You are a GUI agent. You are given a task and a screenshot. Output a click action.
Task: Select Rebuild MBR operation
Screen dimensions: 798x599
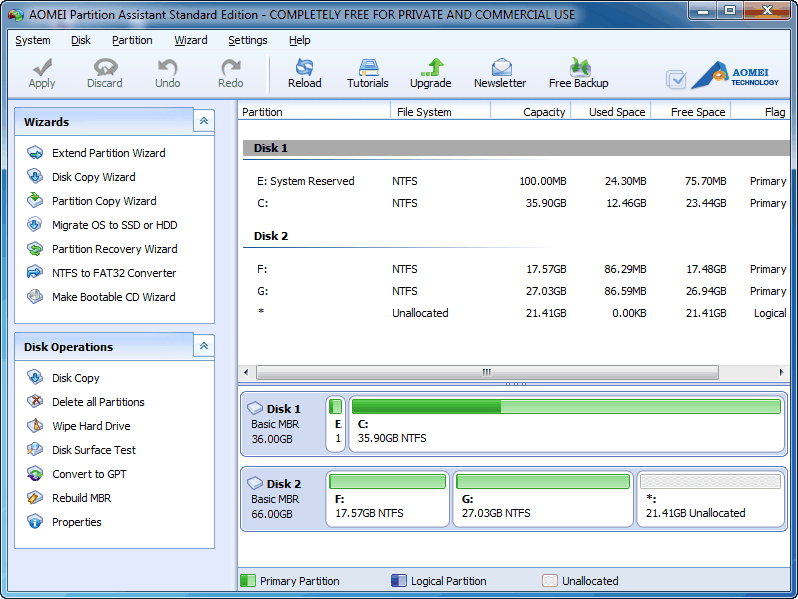[x=81, y=498]
